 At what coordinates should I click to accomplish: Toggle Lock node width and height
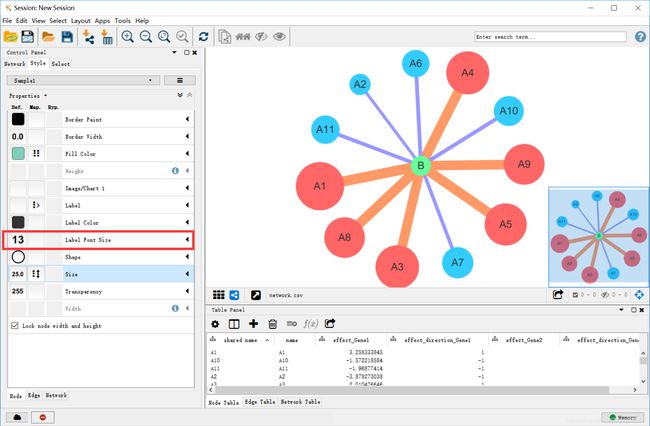click(x=15, y=326)
